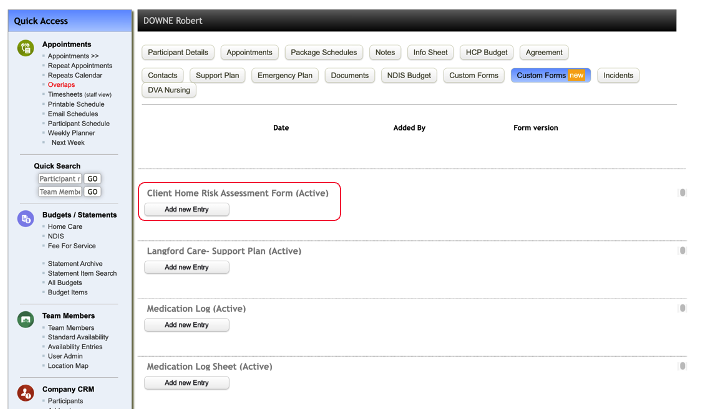Click grey icon right of Medication Log Sheet
Image resolution: width=703 pixels, height=419 pixels.
point(682,366)
